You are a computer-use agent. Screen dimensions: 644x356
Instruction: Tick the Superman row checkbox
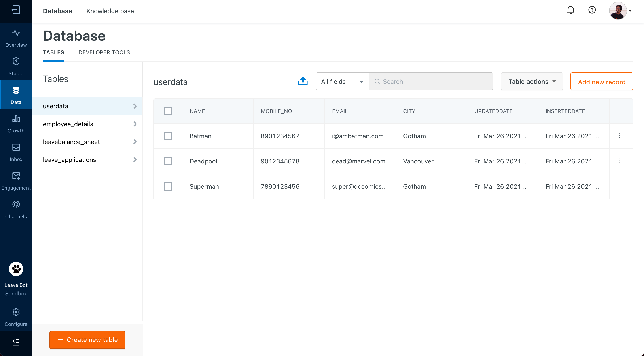[x=168, y=186]
